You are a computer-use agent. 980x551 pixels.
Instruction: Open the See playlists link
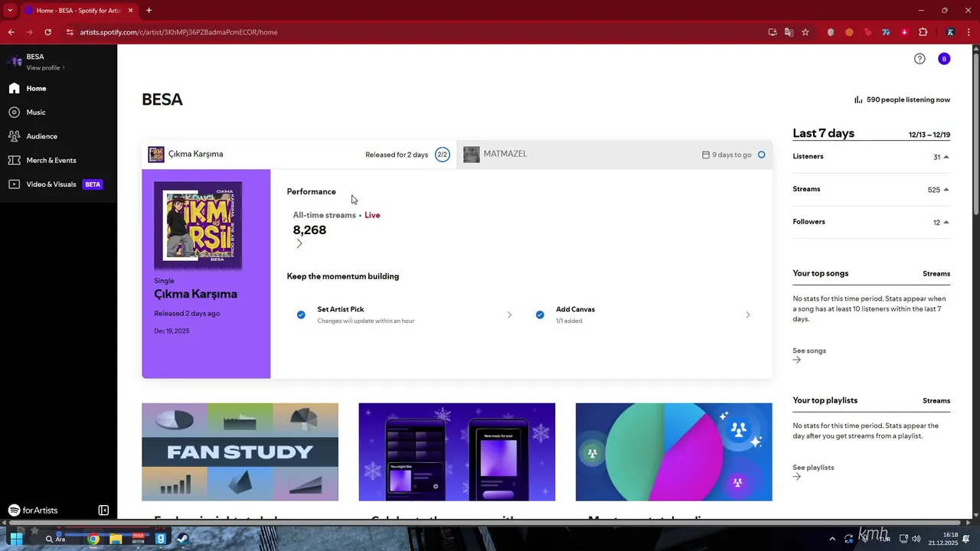click(x=813, y=468)
